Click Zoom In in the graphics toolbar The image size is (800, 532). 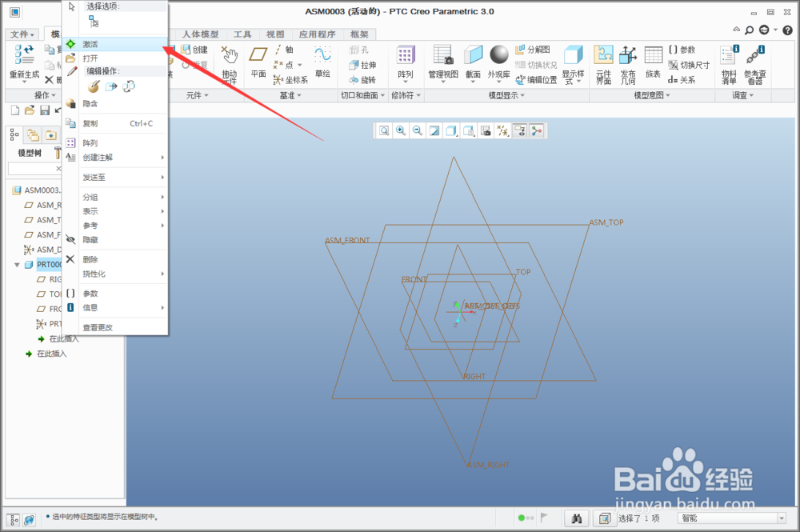tap(401, 131)
